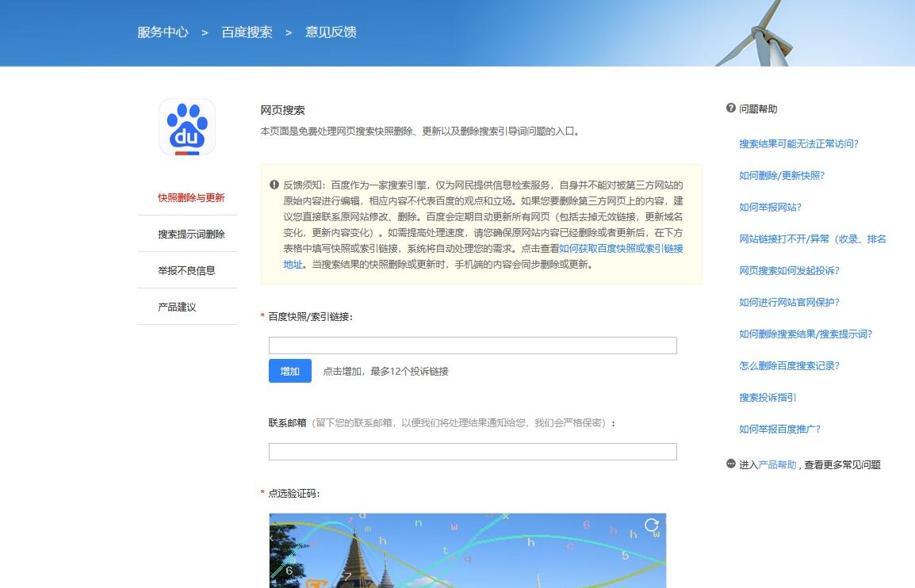Switch to the 搜索提示词删除 tab

point(191,234)
